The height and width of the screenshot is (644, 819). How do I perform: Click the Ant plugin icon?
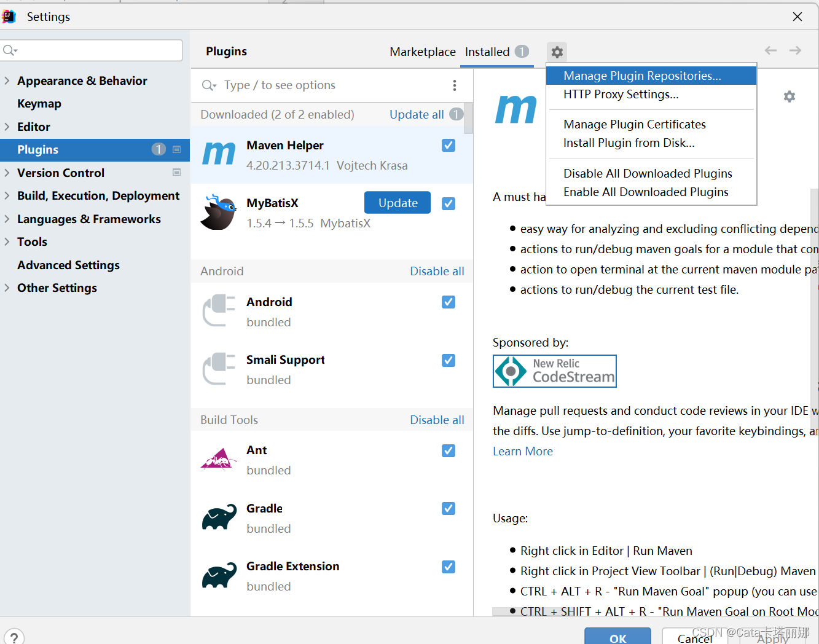tap(219, 458)
